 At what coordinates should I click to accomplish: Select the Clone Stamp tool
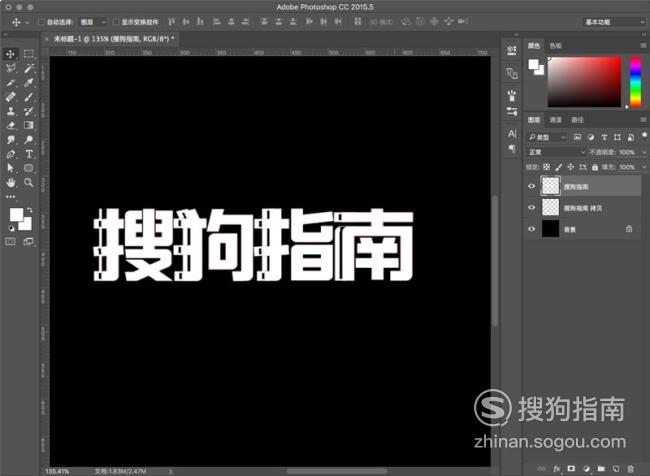tap(10, 111)
